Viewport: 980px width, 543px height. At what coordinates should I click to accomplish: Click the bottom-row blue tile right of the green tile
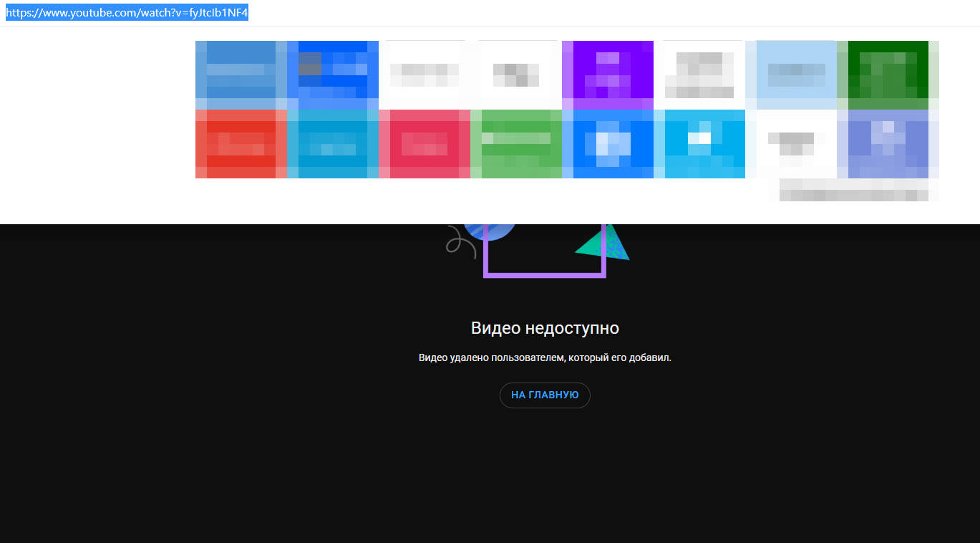(607, 143)
